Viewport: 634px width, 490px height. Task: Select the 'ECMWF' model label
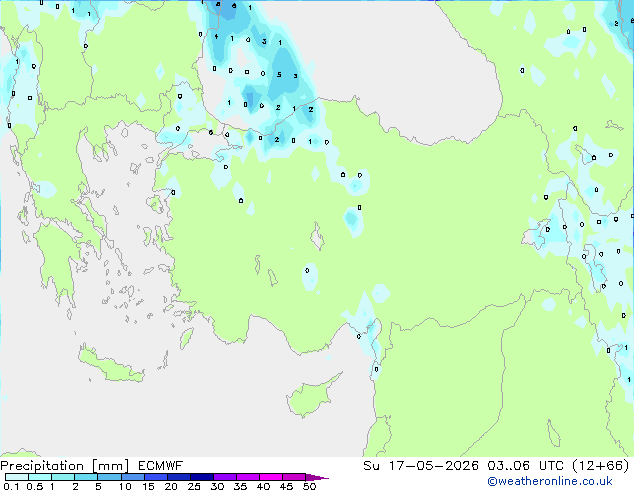tap(161, 466)
